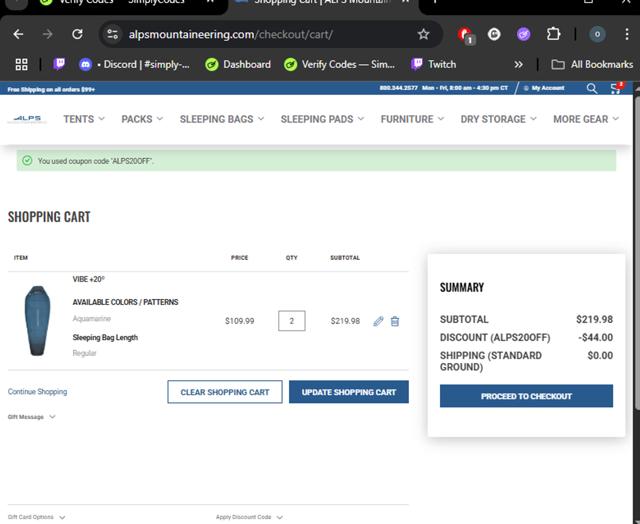Open My Account link
Image resolution: width=640 pixels, height=524 pixels.
[x=544, y=88]
